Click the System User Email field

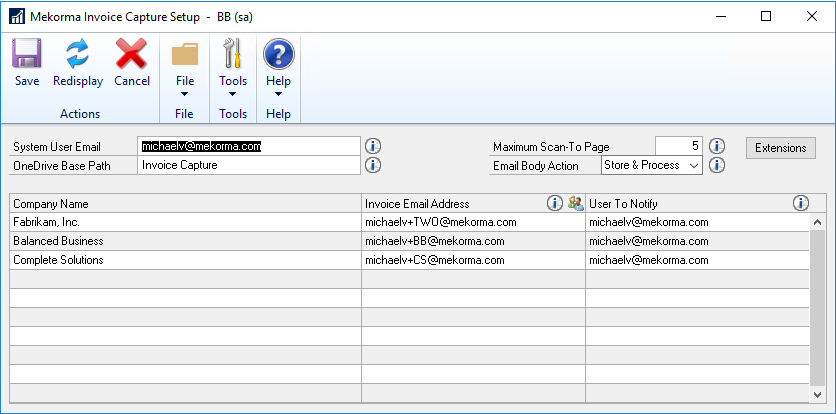click(x=249, y=146)
